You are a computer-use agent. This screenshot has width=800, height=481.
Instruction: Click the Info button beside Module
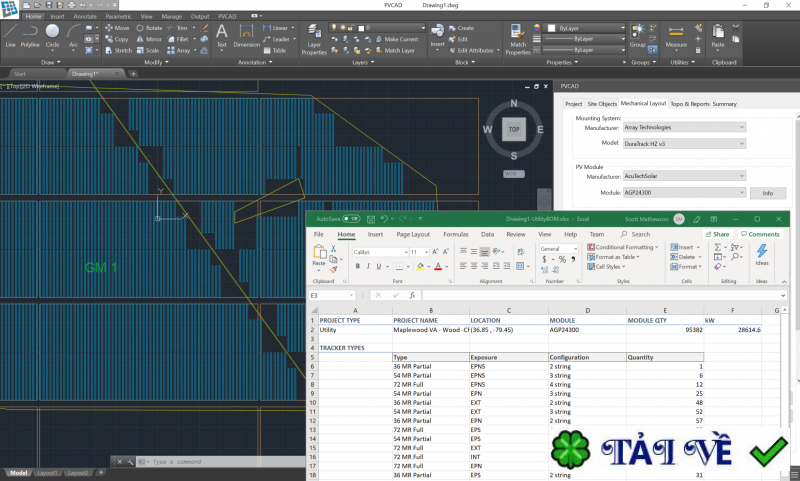click(x=768, y=192)
